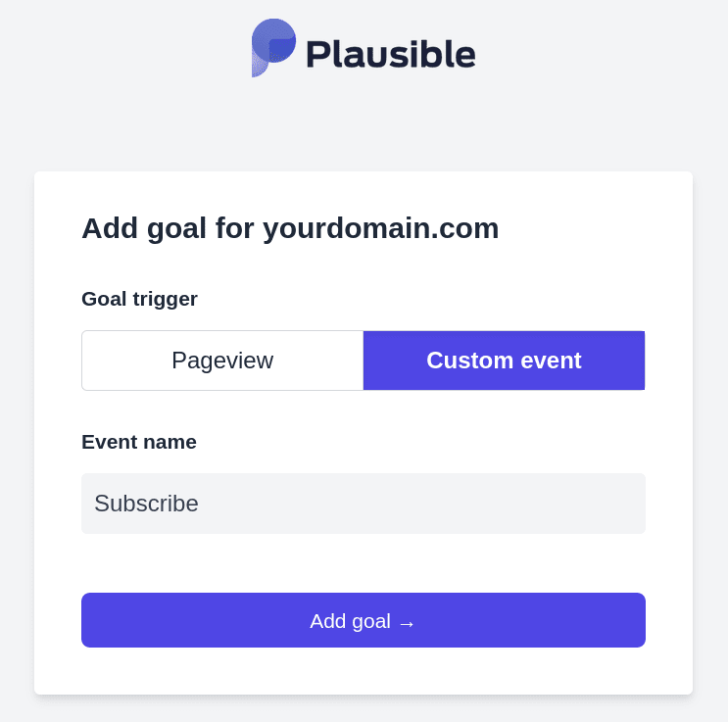
Task: Click the 'Goal trigger' label
Action: point(139,299)
